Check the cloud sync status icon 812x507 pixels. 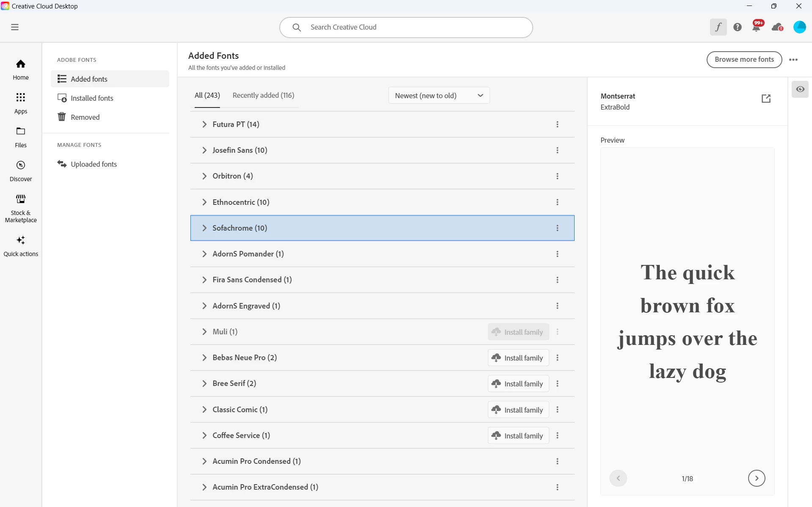pos(777,28)
